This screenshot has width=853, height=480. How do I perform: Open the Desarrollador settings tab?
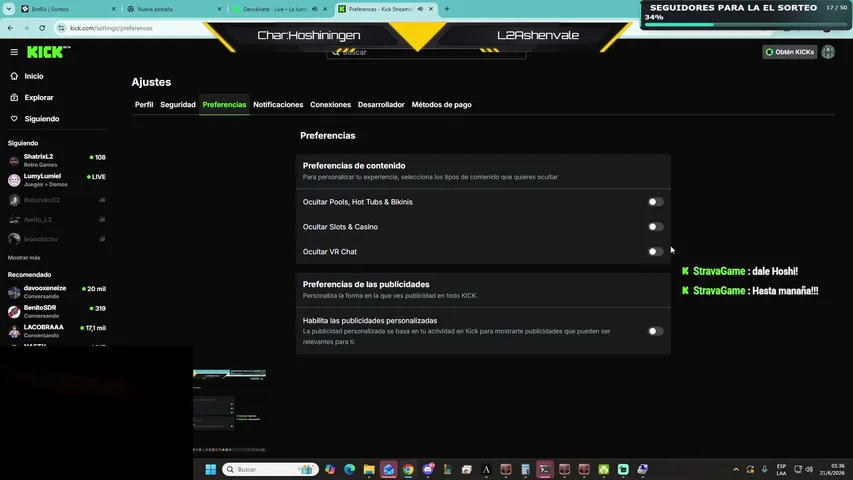point(381,104)
